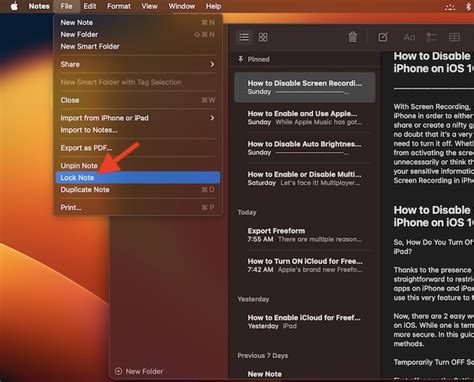Open note 'How to Turn ON iCloud for Free...'

[304, 265]
